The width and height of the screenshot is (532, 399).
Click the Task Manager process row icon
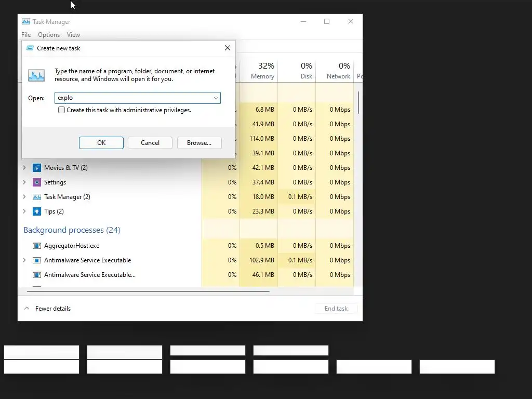[37, 197]
